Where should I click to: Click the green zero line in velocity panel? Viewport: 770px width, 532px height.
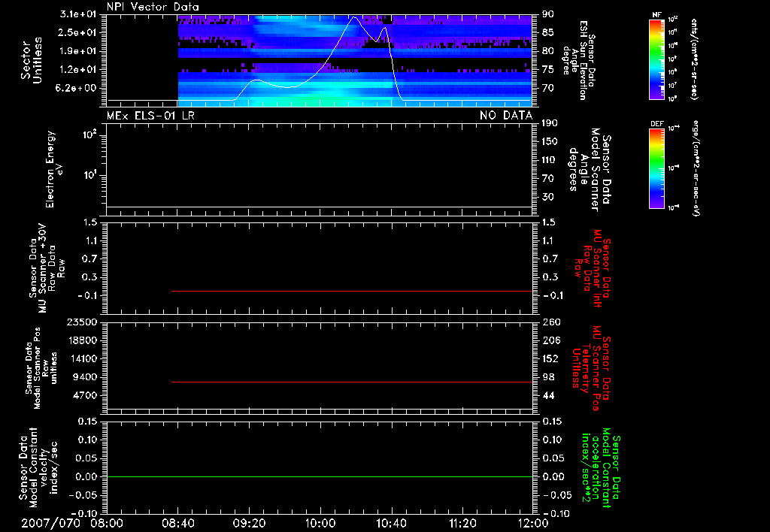coord(320,476)
